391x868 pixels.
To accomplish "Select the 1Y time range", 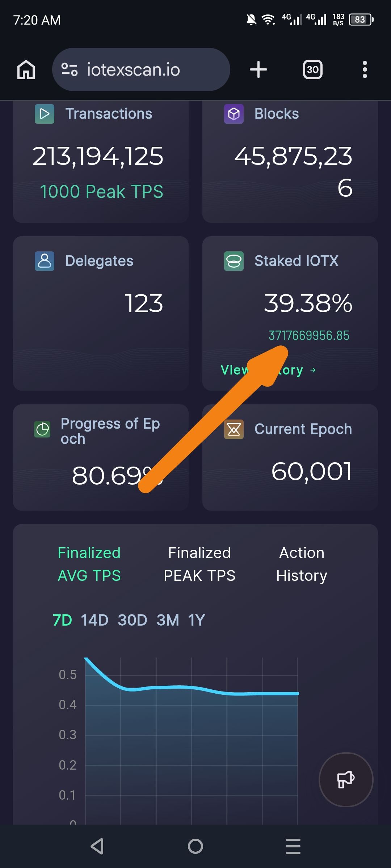I will point(197,620).
